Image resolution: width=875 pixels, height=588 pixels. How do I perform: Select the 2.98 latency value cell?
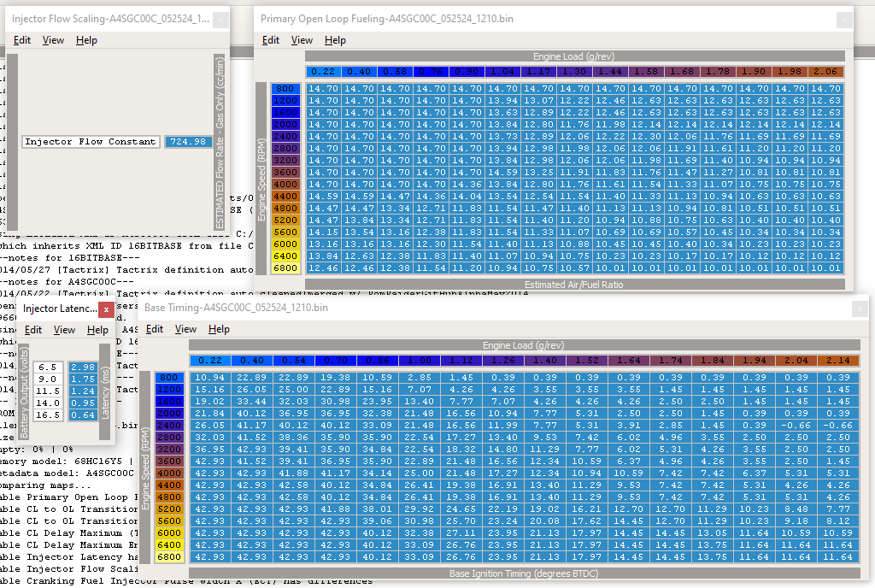point(83,367)
